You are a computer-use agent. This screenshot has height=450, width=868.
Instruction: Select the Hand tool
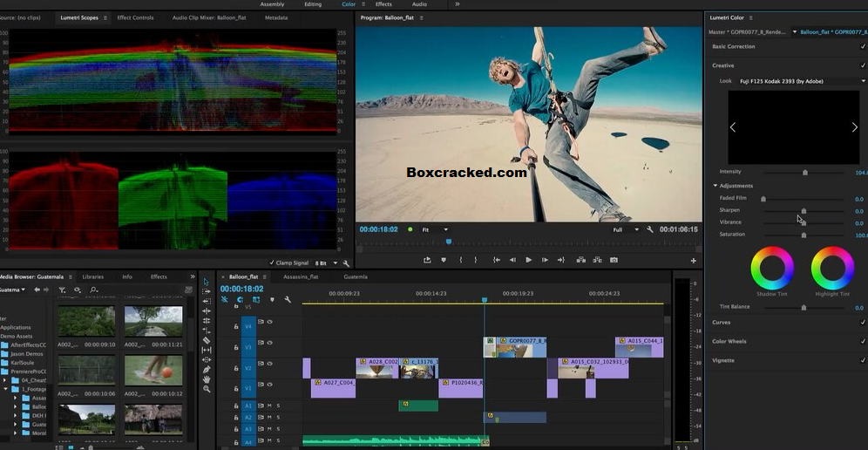207,379
